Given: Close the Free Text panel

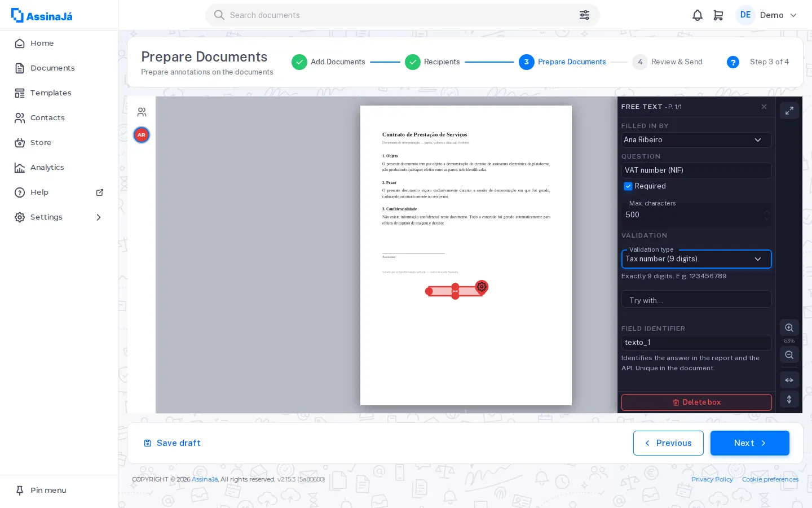Looking at the screenshot, I should coord(764,107).
